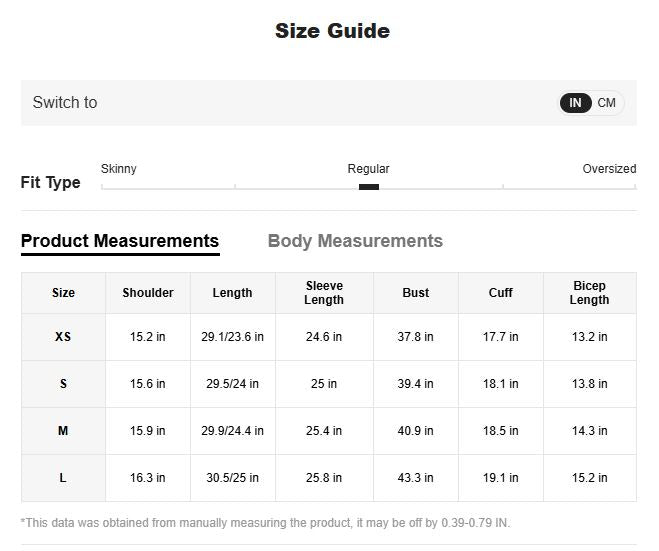
Task: Select the Product Measurements tab
Action: point(120,241)
